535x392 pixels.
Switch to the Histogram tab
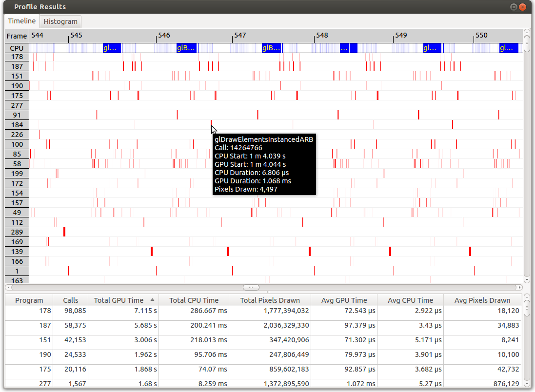pyautogui.click(x=61, y=21)
